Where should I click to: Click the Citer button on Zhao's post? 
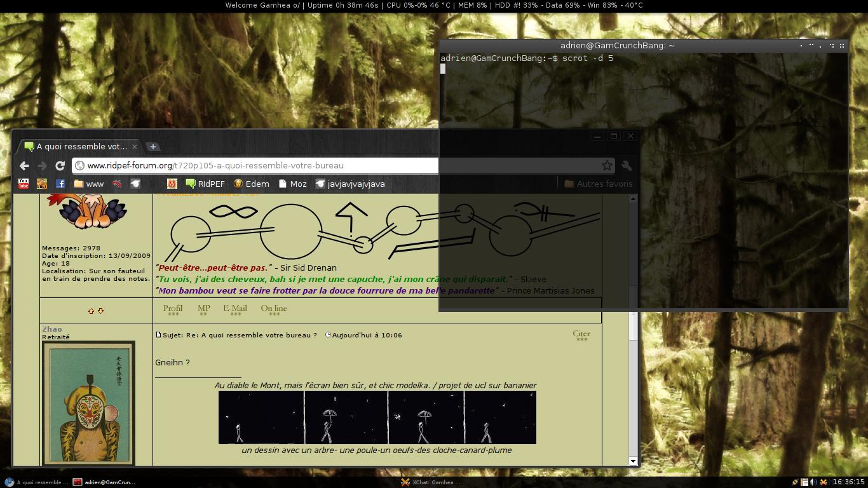pos(581,335)
